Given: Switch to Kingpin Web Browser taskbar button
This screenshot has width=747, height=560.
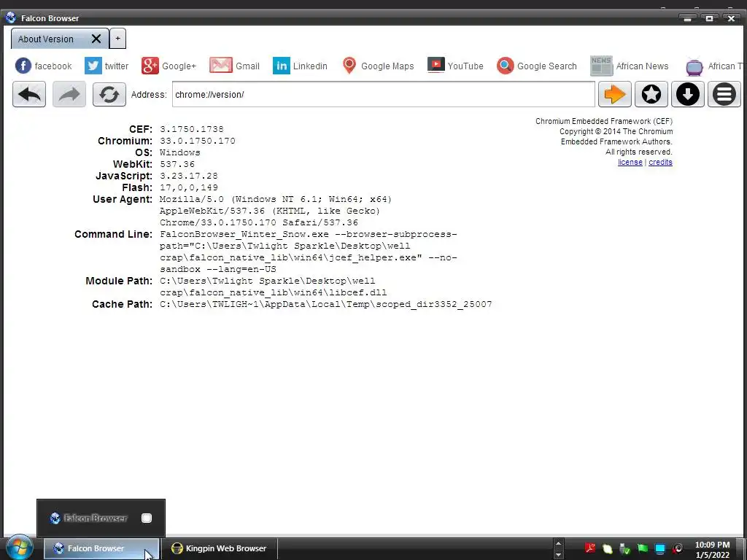Looking at the screenshot, I should tap(219, 548).
